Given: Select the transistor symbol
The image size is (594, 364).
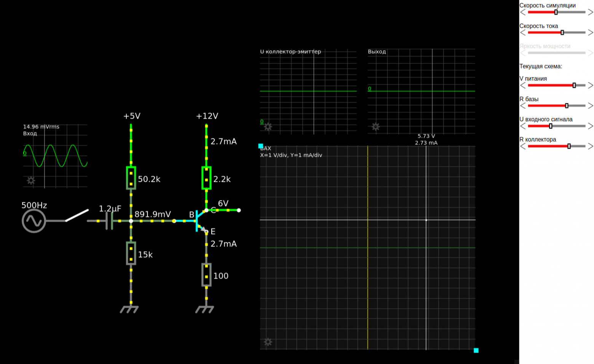Looking at the screenshot, I should tap(200, 221).
